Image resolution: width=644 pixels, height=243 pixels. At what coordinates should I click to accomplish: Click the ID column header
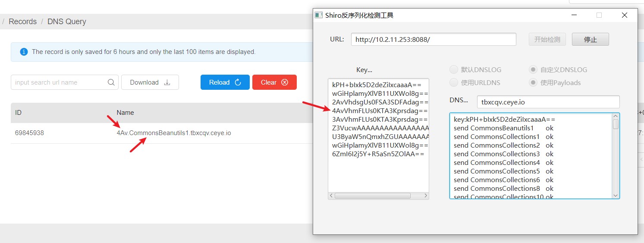click(18, 113)
